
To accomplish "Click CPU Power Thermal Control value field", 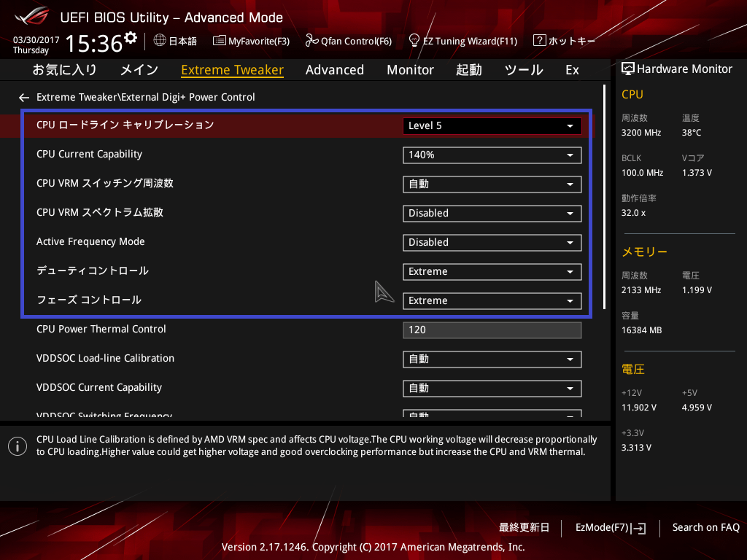I will coord(492,330).
